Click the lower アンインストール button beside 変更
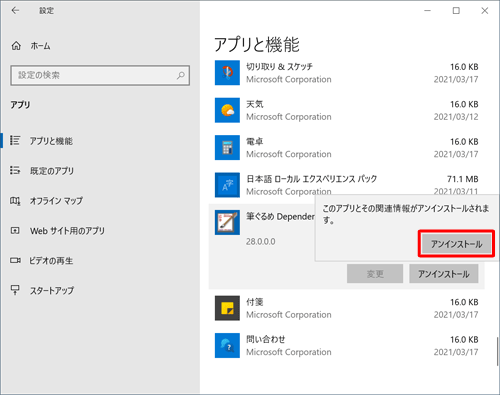 click(x=444, y=274)
